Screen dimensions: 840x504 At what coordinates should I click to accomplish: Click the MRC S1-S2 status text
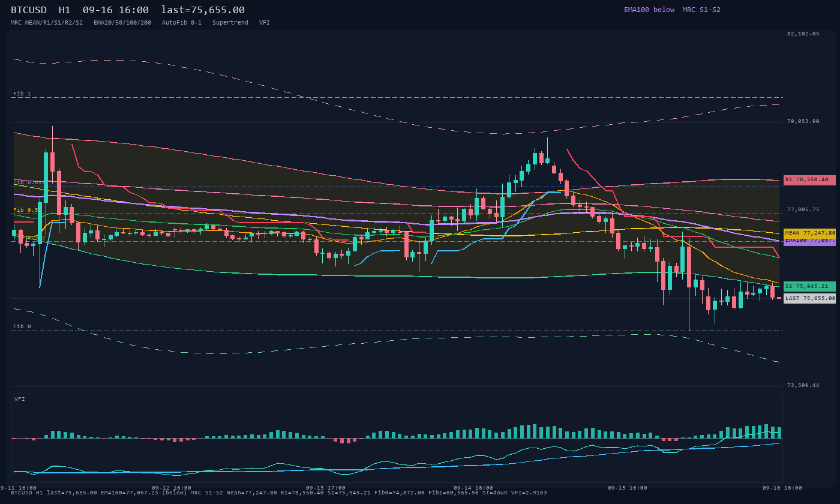click(x=701, y=10)
